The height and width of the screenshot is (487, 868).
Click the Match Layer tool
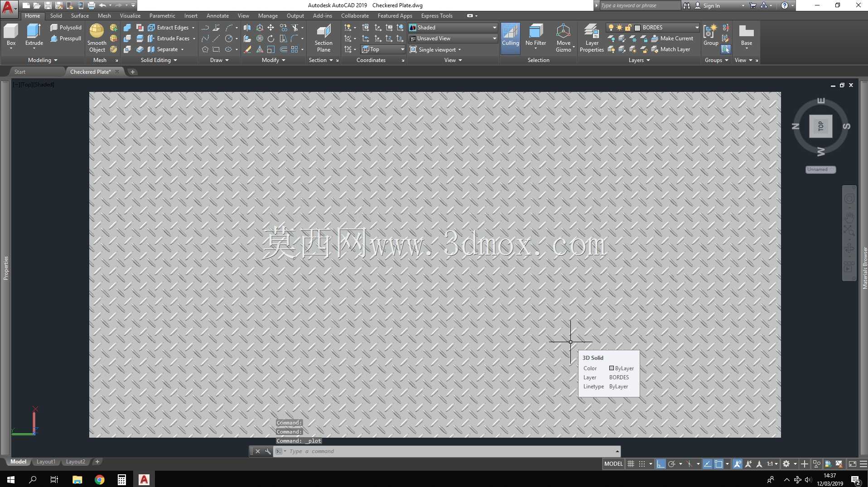pyautogui.click(x=670, y=49)
